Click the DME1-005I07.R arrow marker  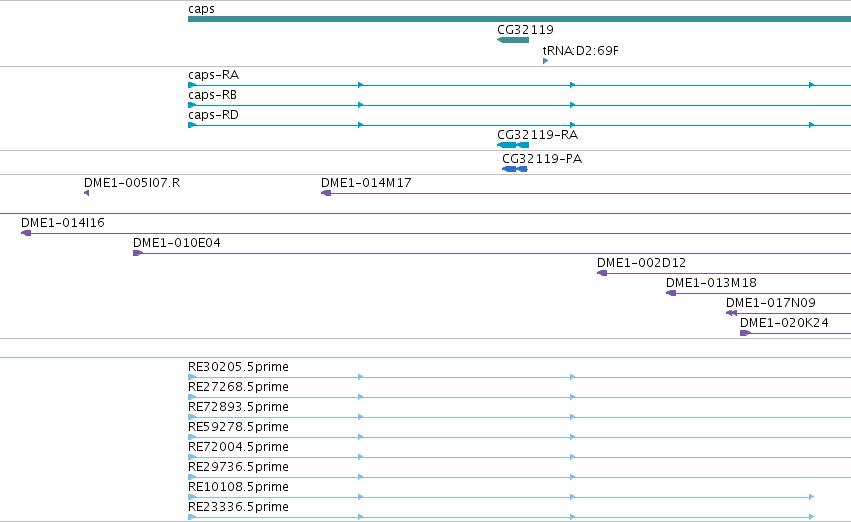tap(86, 193)
